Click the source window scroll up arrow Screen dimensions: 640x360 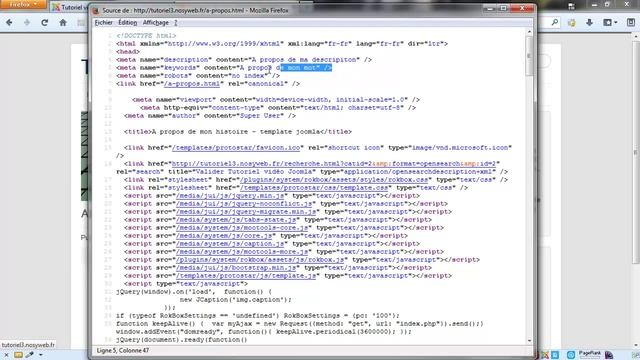(529, 32)
